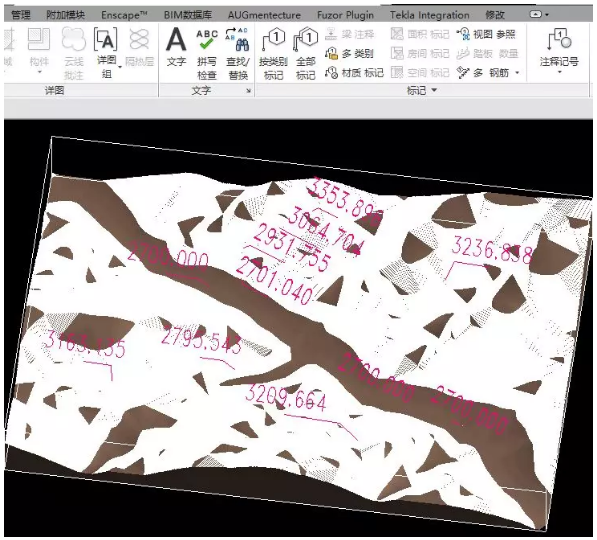Open 文字 panel dialog launcher arrow
Image resolution: width=597 pixels, height=540 pixels.
tap(248, 91)
